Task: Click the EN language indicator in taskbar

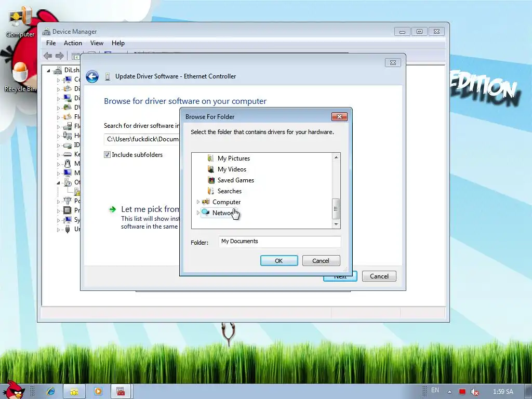Action: click(x=435, y=390)
